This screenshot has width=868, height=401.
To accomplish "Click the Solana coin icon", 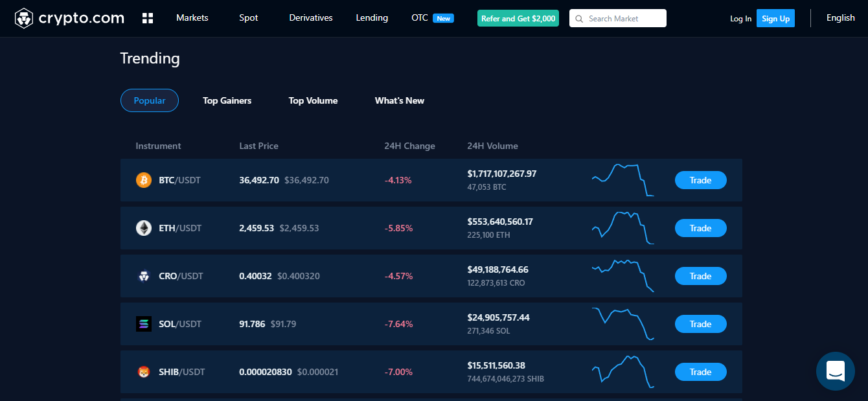I will point(144,324).
